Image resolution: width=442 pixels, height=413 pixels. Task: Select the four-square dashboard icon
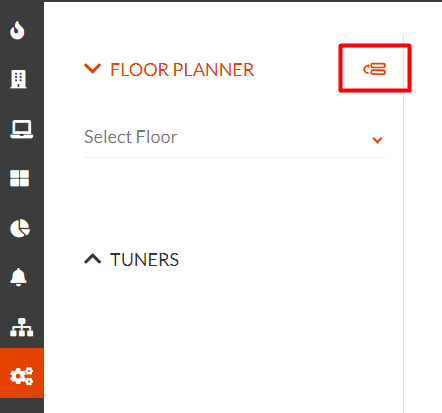(x=19, y=178)
